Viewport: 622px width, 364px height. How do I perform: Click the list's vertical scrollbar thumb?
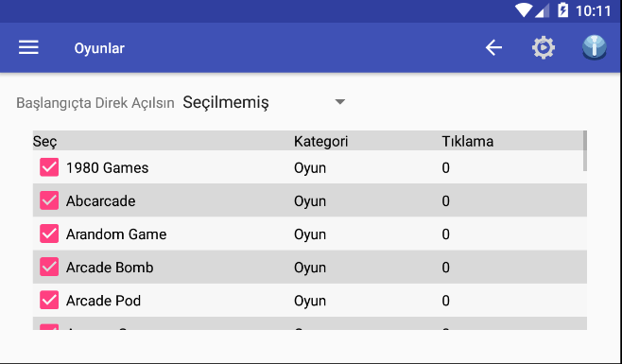pyautogui.click(x=585, y=151)
